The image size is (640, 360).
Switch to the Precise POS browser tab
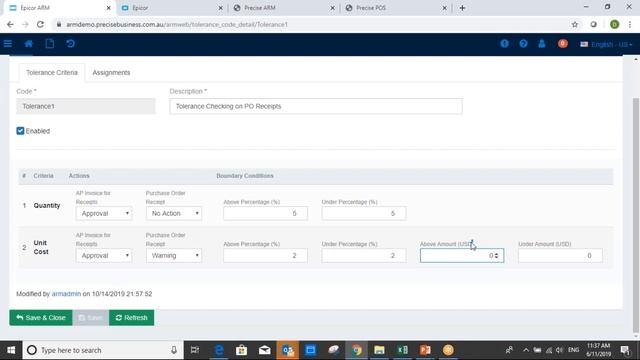click(x=395, y=8)
